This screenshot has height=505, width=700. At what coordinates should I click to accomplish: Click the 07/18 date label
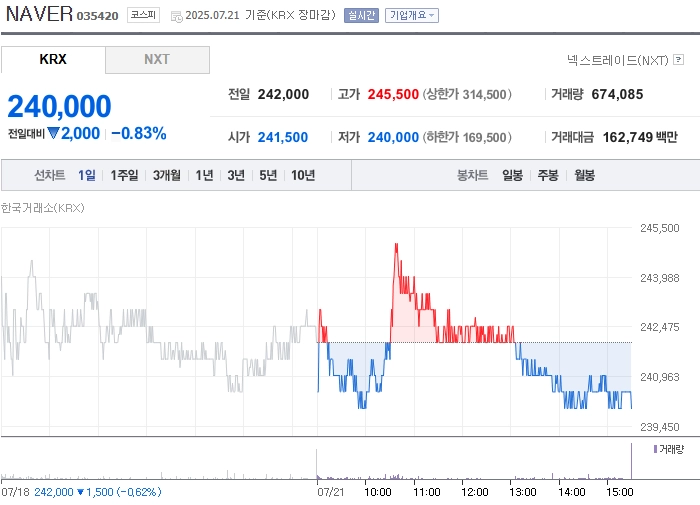(15, 492)
